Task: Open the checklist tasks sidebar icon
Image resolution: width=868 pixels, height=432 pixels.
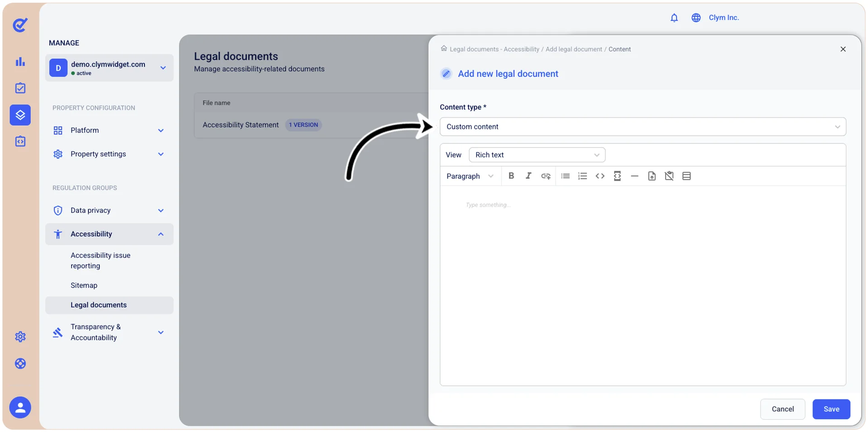Action: [20, 88]
